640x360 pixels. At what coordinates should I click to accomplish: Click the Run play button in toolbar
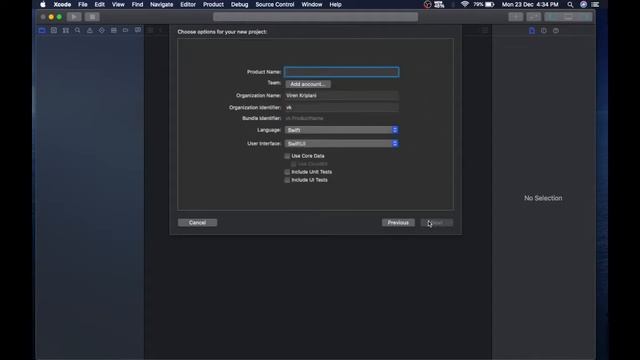pyautogui.click(x=74, y=17)
